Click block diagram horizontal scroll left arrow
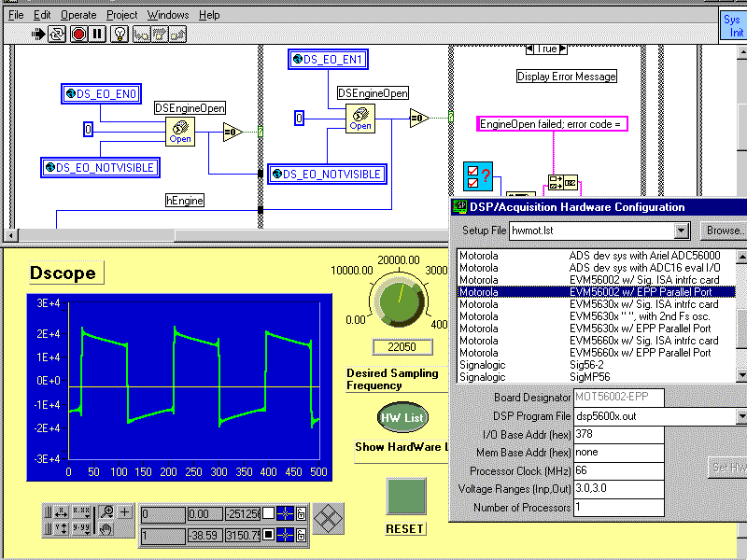 click(11, 235)
